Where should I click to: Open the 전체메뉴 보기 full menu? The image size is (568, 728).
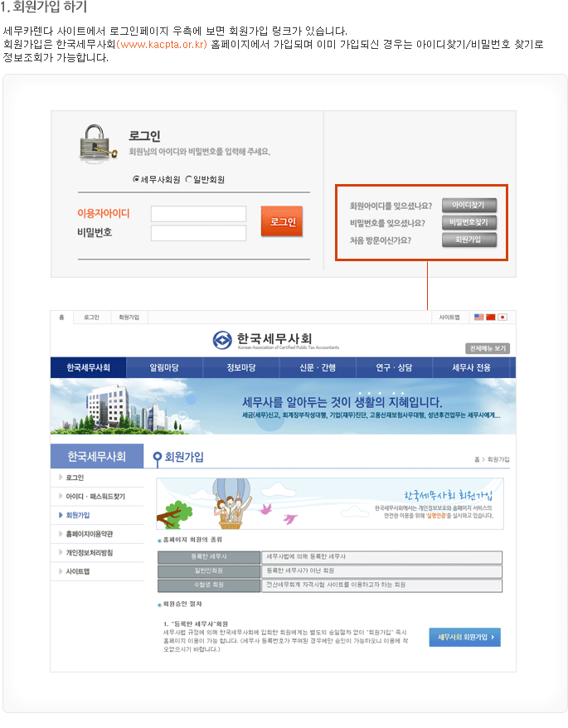click(487, 348)
